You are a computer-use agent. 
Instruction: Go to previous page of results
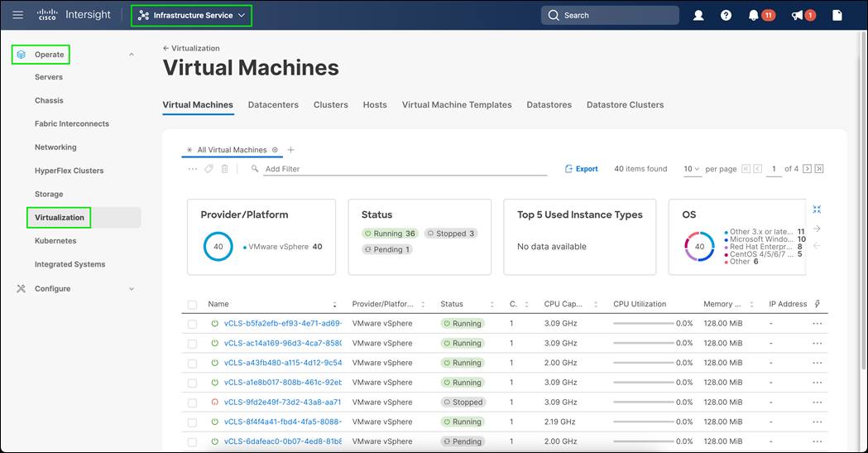(x=758, y=169)
